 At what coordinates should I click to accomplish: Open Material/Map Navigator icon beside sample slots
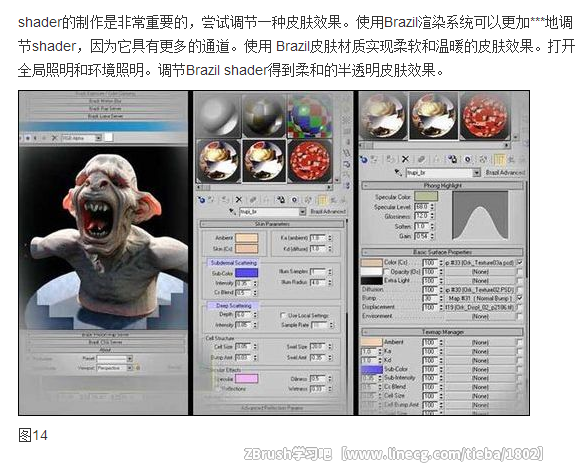pos(346,186)
